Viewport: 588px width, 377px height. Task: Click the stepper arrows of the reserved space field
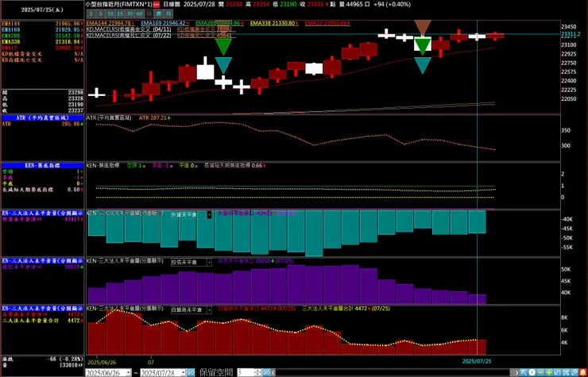pos(257,372)
